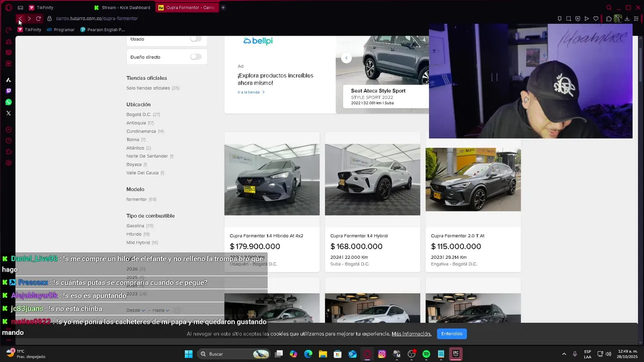
Task: Filter location by Tolima
Action: point(136,140)
